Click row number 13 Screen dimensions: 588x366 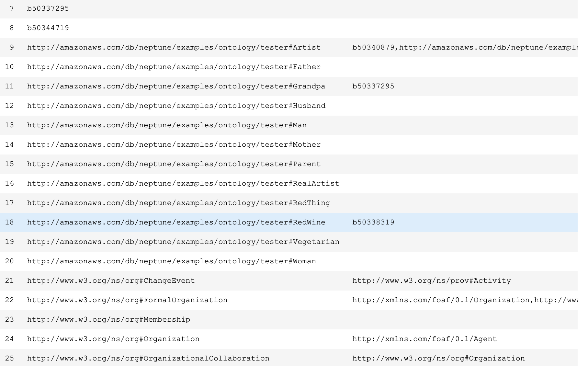point(10,125)
